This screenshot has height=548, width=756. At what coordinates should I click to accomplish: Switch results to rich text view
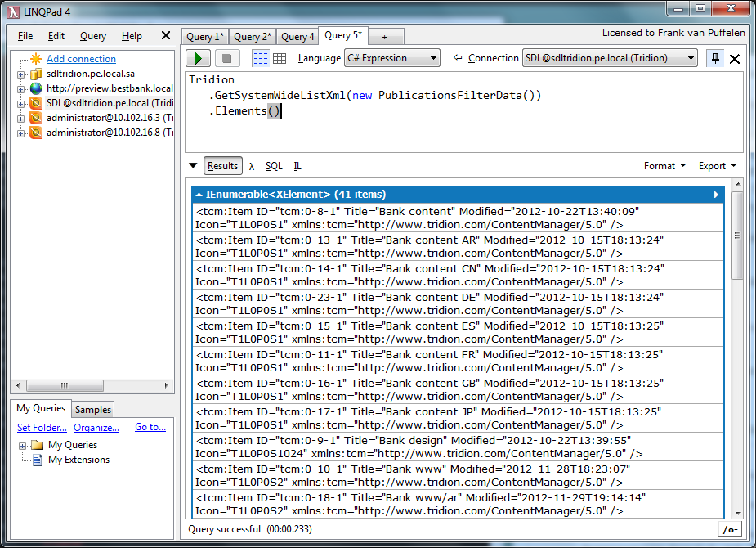point(260,58)
